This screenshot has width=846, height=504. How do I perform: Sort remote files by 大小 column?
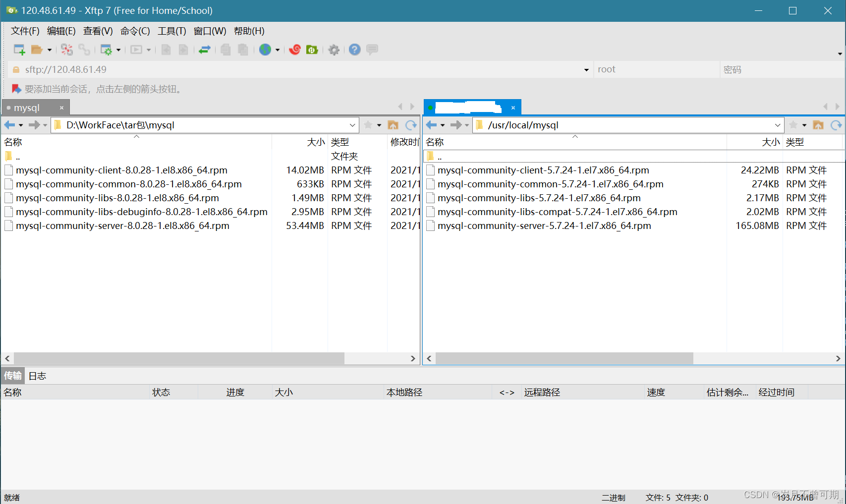tap(755, 142)
